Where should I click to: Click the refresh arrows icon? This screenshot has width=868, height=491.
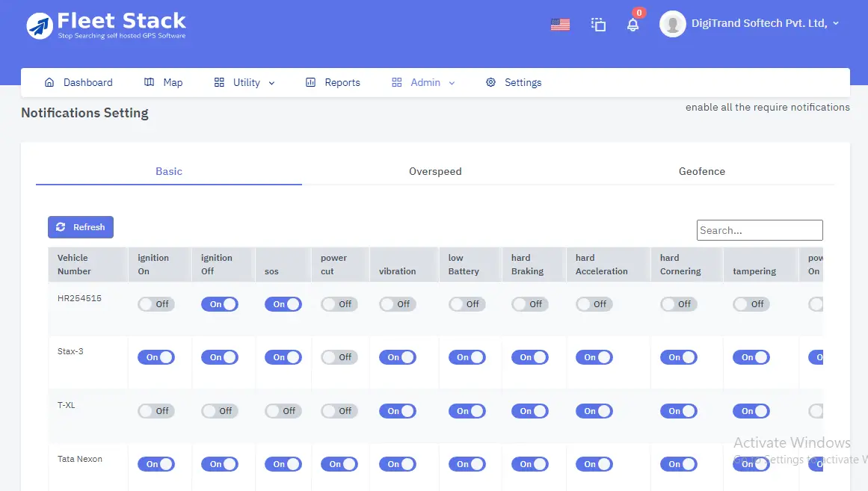pos(61,227)
